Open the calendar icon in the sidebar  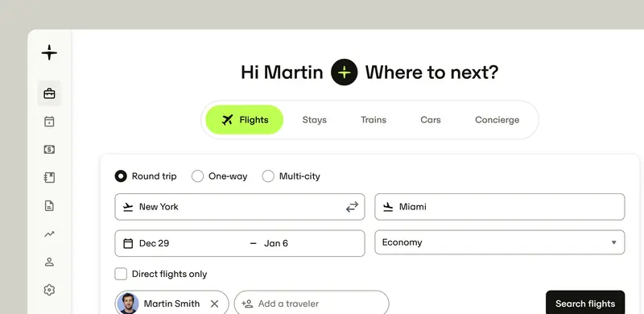click(x=49, y=122)
